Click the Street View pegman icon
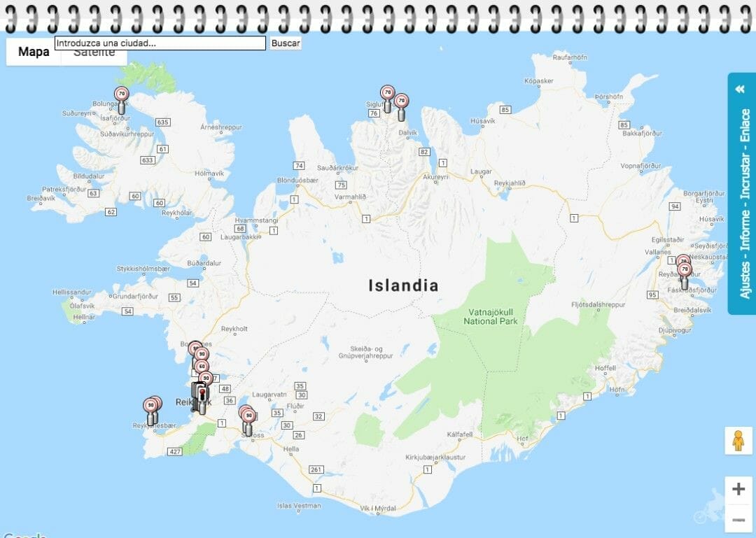Screen dimensions: 756x538 738,440
